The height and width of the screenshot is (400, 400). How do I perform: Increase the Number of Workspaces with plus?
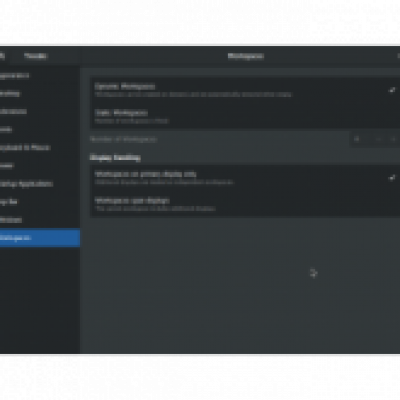pyautogui.click(x=393, y=139)
